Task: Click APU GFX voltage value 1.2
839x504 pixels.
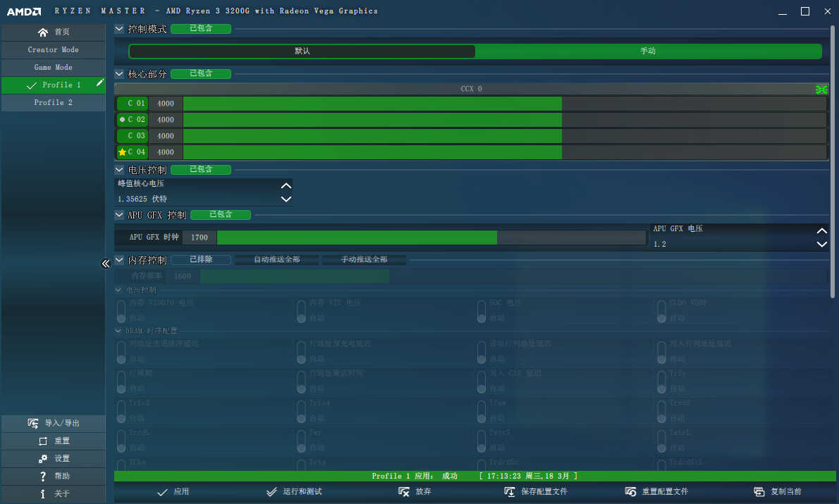Action: click(x=660, y=245)
